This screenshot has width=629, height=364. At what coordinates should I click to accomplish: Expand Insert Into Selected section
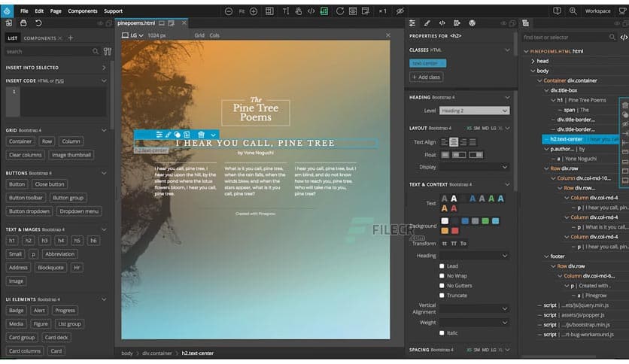click(104, 68)
